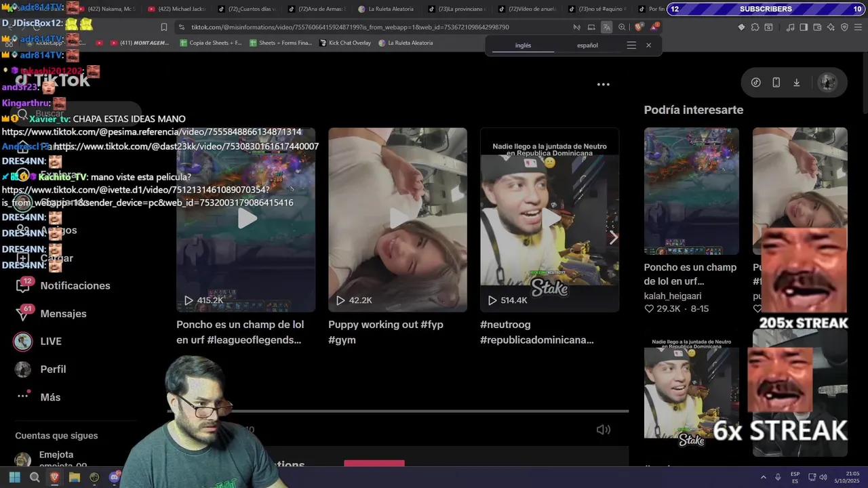Select the español translation tab
The image size is (868, 488).
587,45
